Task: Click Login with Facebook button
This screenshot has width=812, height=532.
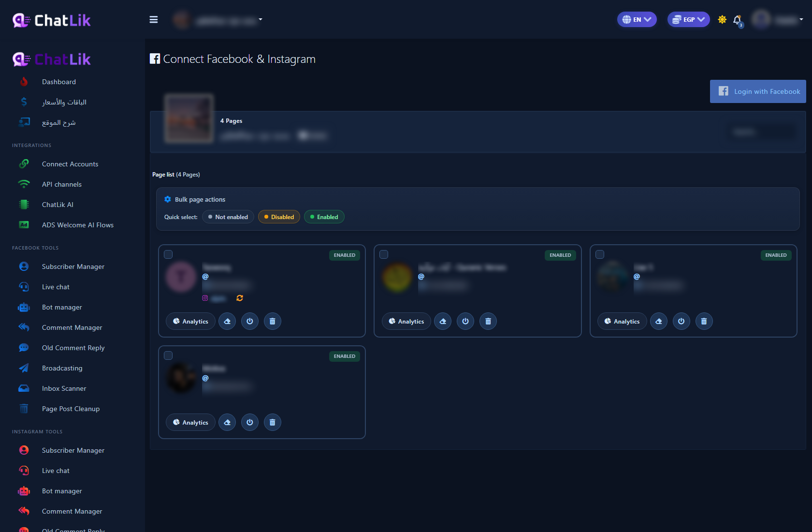Action: point(758,91)
